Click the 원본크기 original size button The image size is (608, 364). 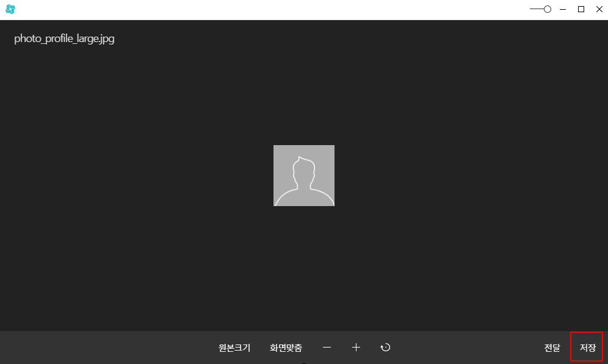[234, 348]
